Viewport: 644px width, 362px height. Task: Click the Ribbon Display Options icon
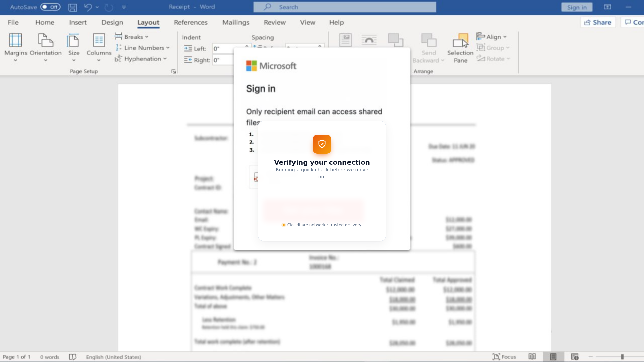coord(607,7)
